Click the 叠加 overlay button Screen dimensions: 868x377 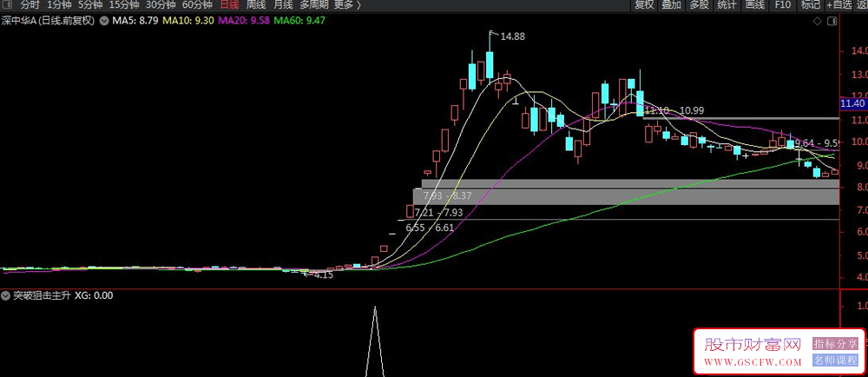click(x=672, y=5)
